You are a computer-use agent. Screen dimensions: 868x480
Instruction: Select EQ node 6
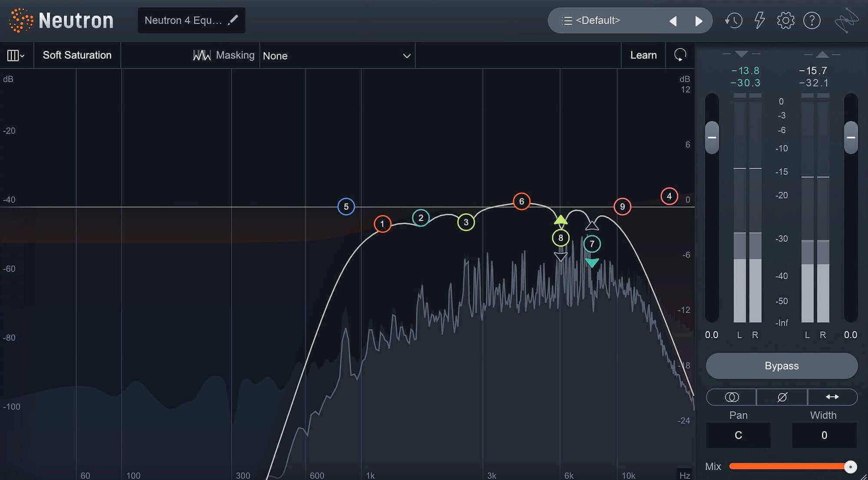(521, 201)
